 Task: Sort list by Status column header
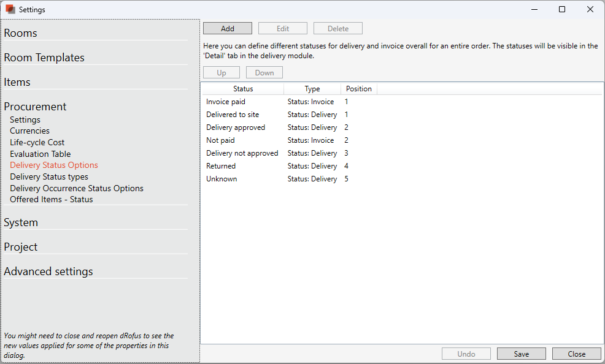(x=243, y=89)
